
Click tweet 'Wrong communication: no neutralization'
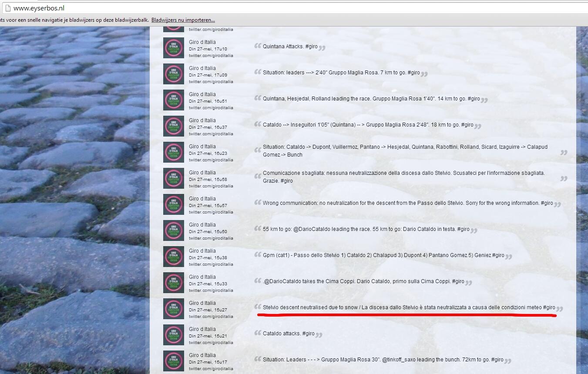[408, 203]
